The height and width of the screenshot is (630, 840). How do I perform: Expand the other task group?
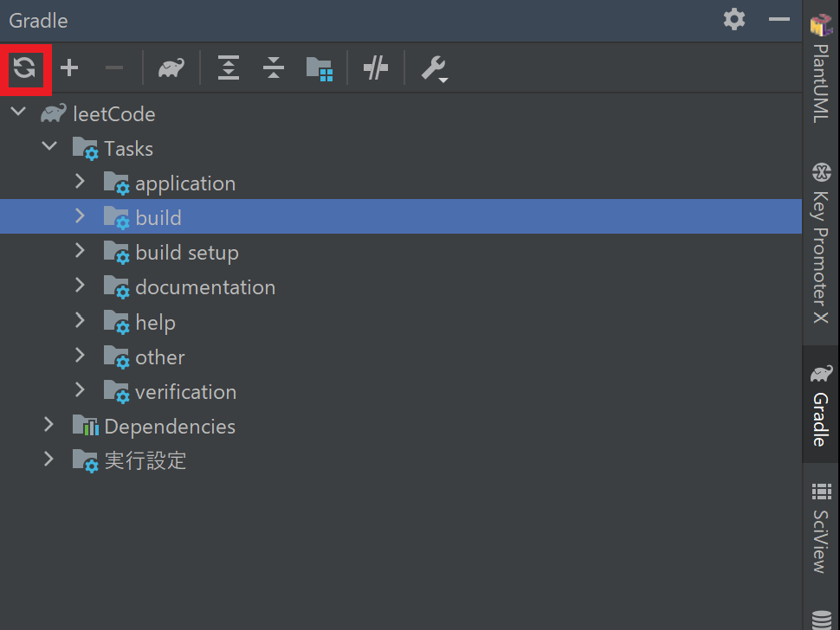80,355
